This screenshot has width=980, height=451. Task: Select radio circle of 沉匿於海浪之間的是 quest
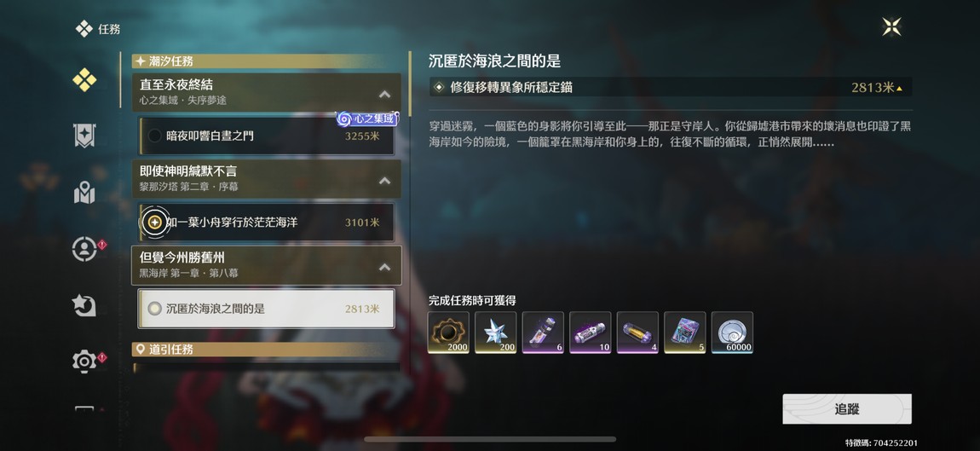154,309
